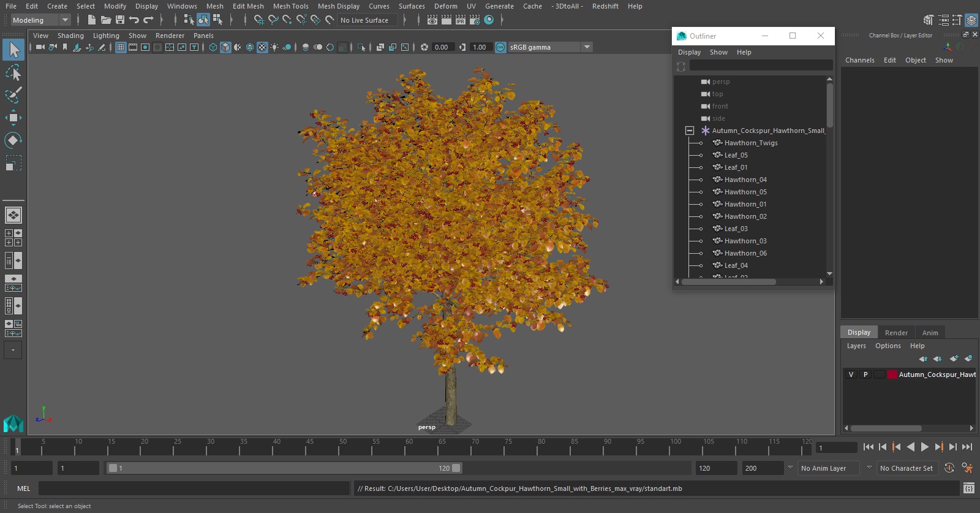Play the animation backwards
This screenshot has height=513, width=980.
(911, 447)
